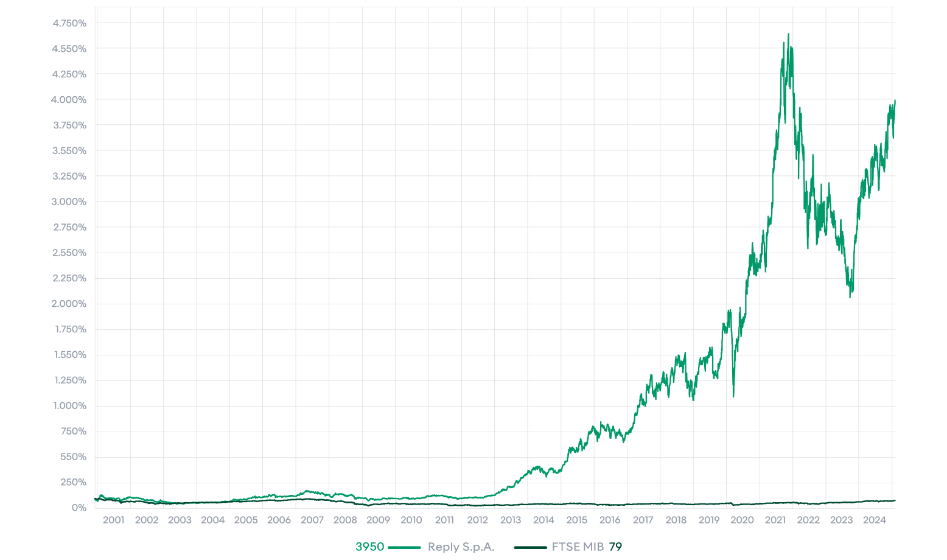Click the 2016 x-axis label
This screenshot has height=560, width=947.
pyautogui.click(x=610, y=520)
